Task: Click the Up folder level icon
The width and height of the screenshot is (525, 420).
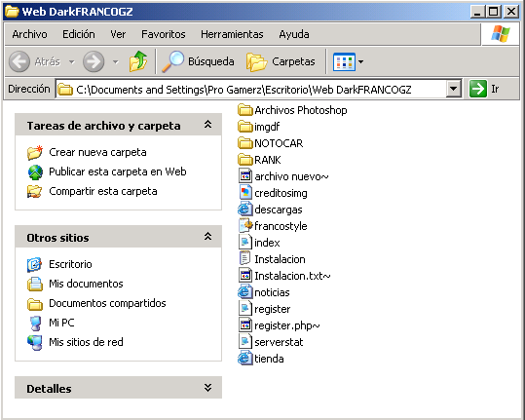Action: pos(138,61)
